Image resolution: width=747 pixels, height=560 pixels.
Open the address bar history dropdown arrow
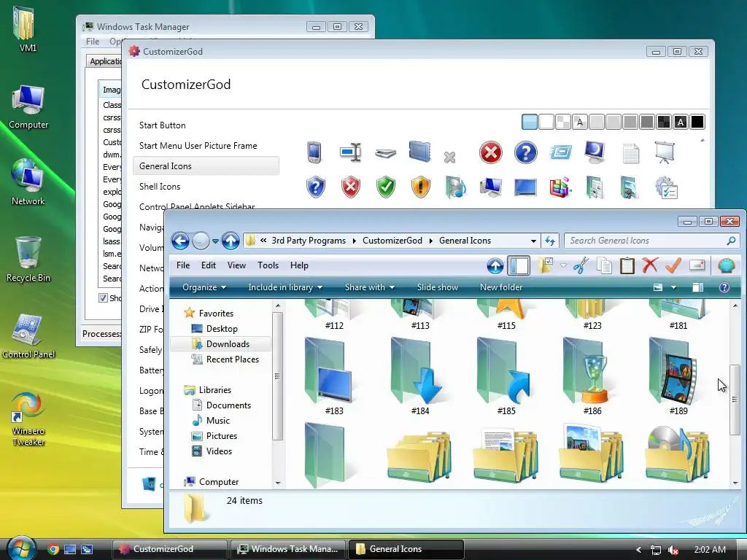(533, 241)
